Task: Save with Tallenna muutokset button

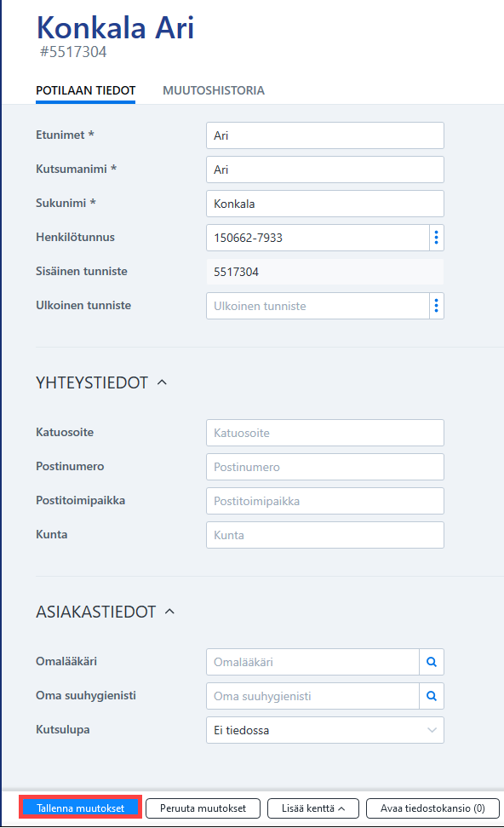Action: tap(81, 808)
